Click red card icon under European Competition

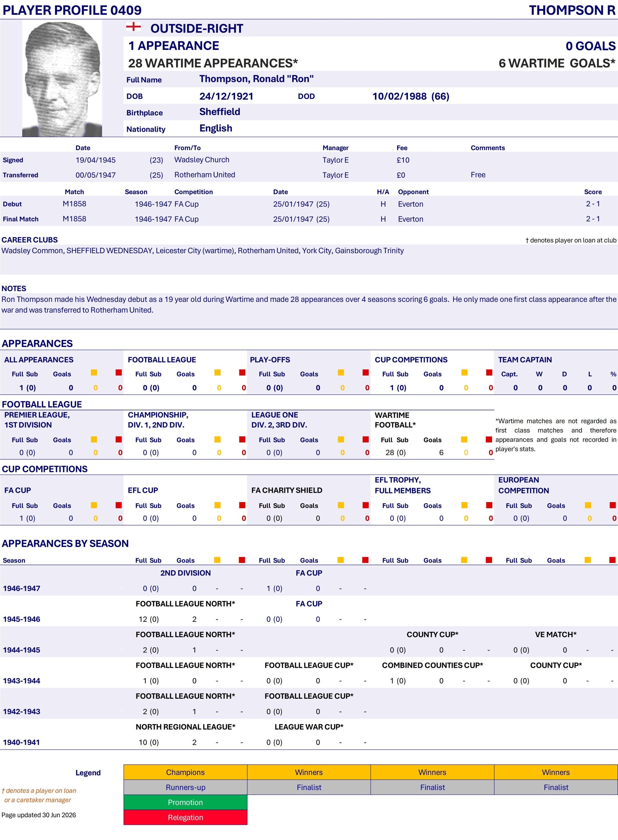point(613,505)
